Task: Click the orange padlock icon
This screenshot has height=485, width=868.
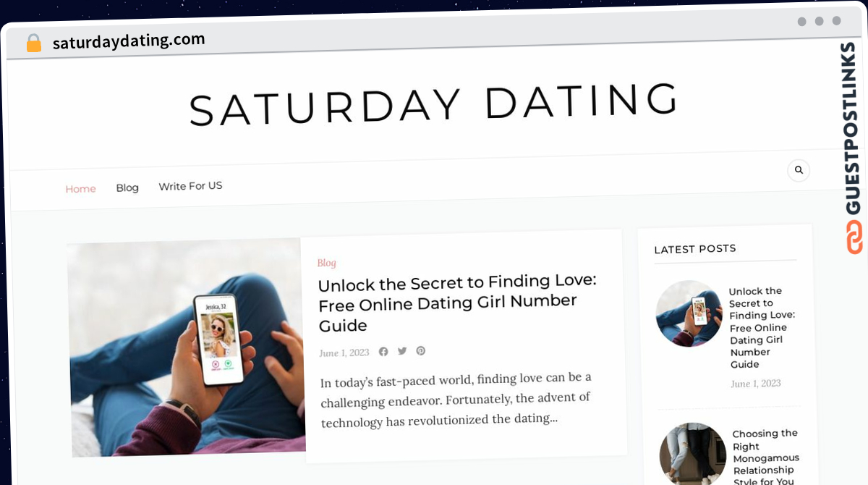Action: (34, 43)
